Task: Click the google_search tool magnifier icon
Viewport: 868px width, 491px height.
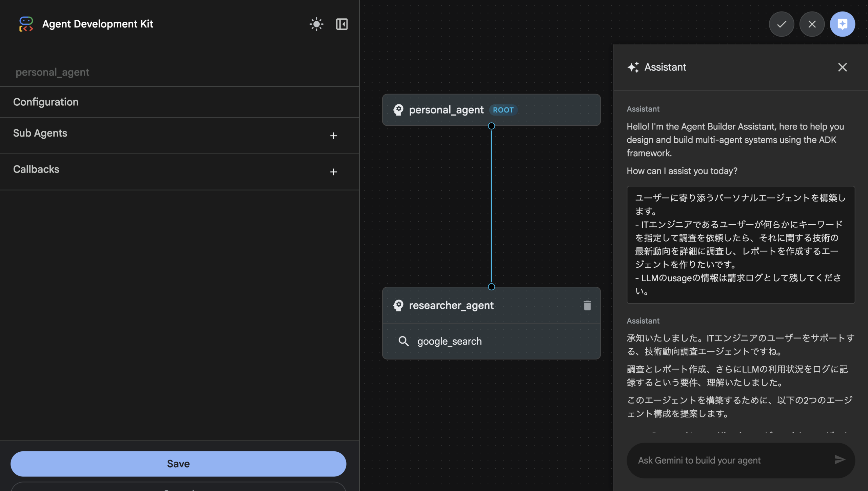Action: [x=404, y=341]
